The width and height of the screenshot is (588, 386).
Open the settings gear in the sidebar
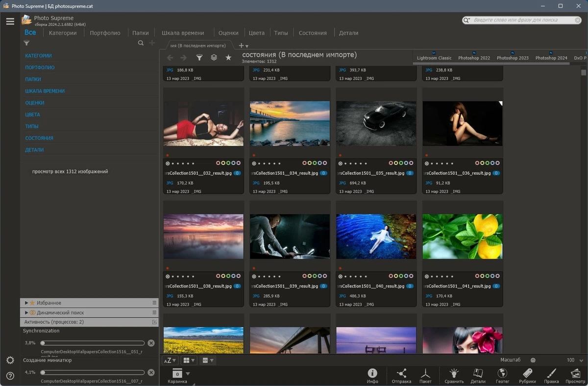[x=10, y=360]
